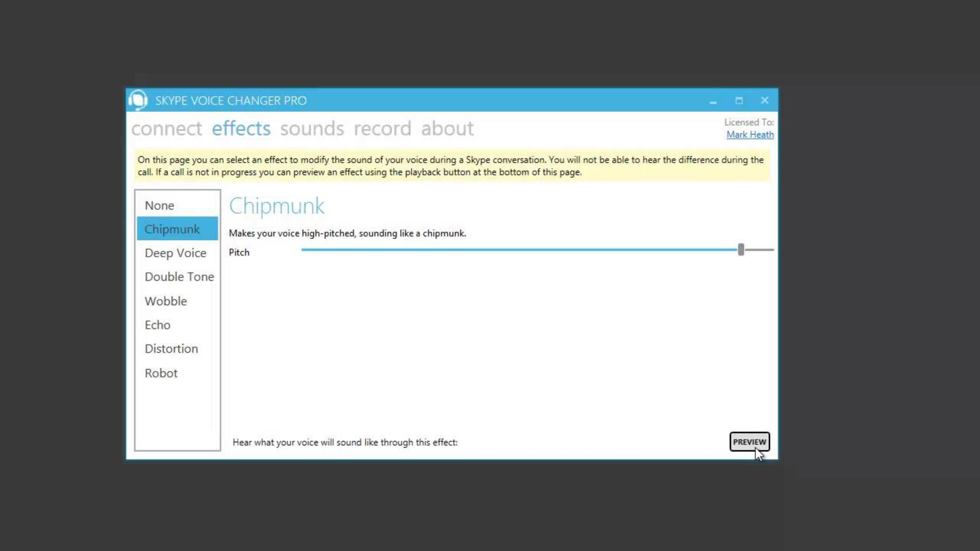Close the Skype Voice Changer Pro window

[x=765, y=101]
